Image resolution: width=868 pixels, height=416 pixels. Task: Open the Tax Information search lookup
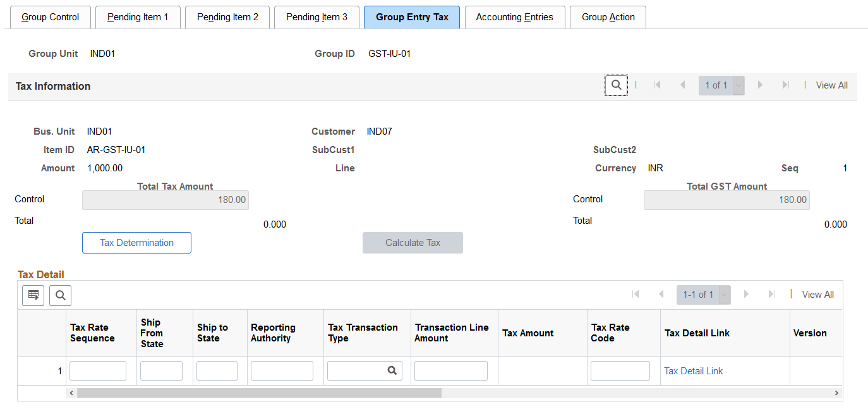coord(616,85)
